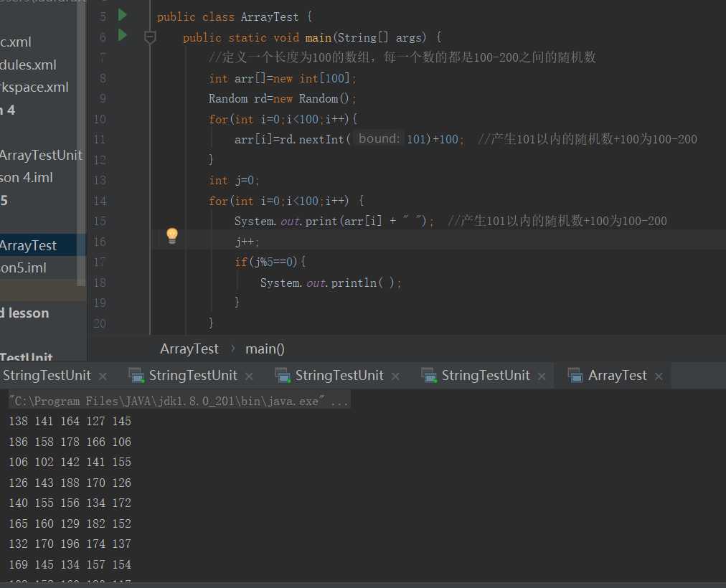Run main method via gutter arrow on line 6
Screen dimensions: 726x588
pos(122,35)
